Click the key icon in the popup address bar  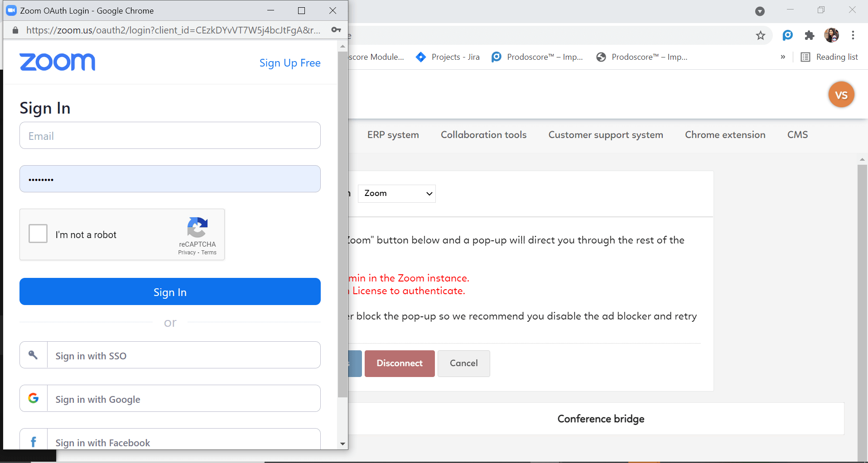point(337,30)
